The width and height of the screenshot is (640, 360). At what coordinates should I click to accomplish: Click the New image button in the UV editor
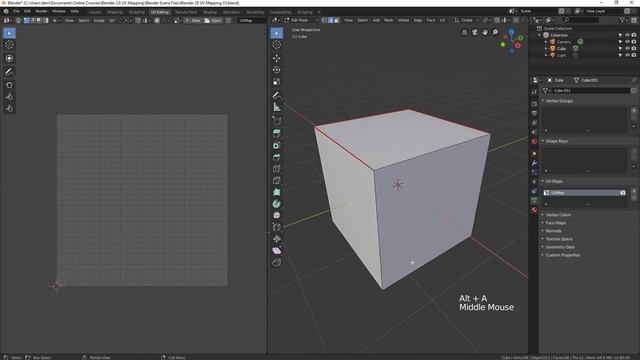(x=193, y=20)
